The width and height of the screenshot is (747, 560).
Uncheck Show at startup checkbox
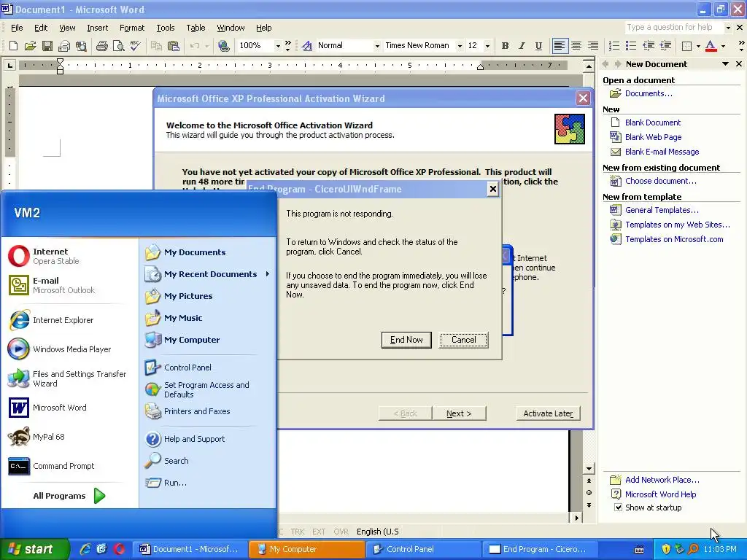click(618, 507)
